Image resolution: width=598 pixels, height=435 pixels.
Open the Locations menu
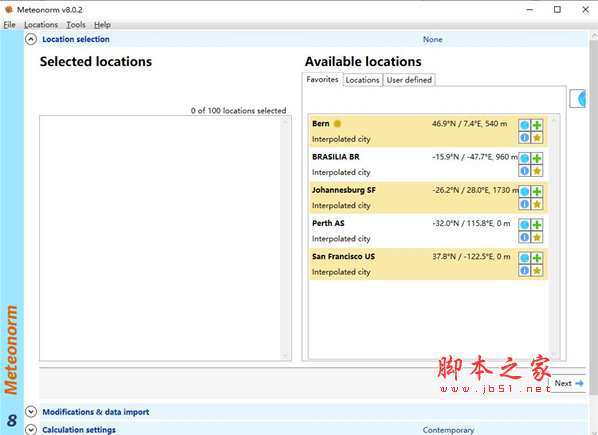point(41,25)
